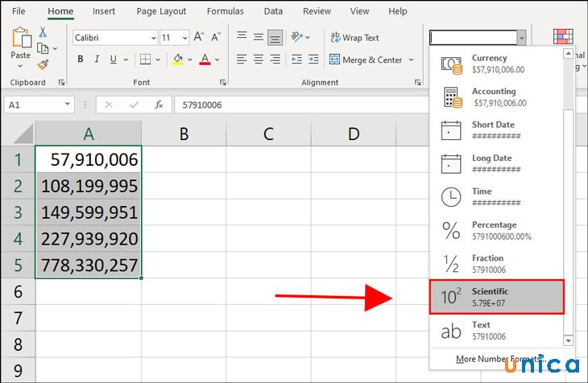Image resolution: width=588 pixels, height=383 pixels.
Task: Increase indent
Action: click(313, 60)
